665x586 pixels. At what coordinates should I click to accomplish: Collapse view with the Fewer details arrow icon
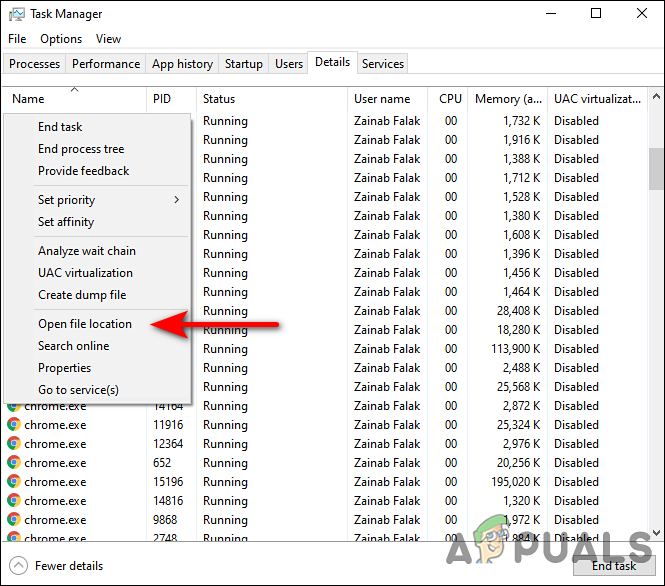coord(18,566)
